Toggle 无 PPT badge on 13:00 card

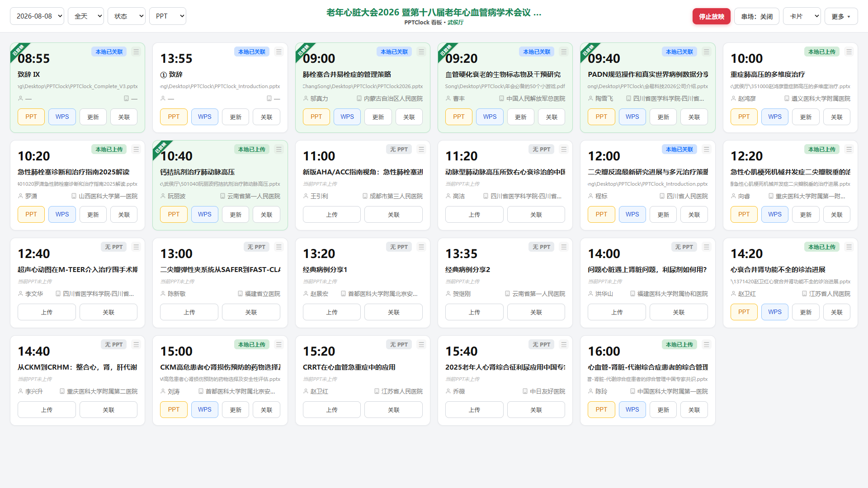pyautogui.click(x=256, y=247)
